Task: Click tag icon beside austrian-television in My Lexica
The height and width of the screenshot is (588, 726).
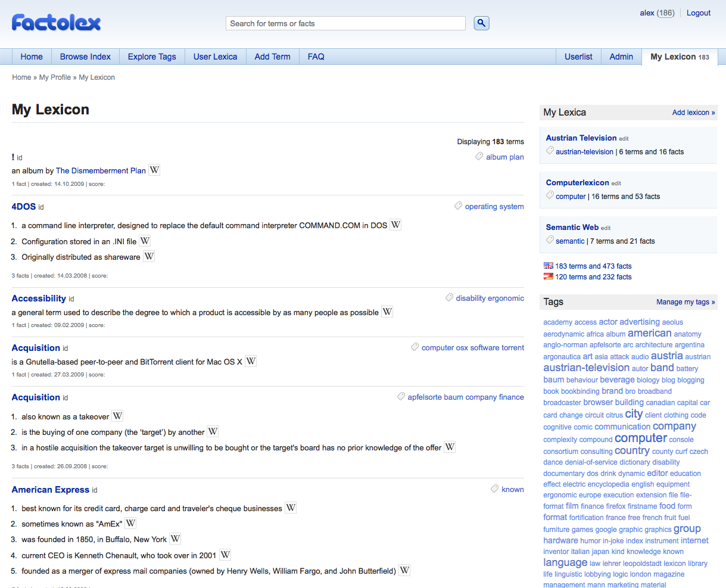Action: 550,151
